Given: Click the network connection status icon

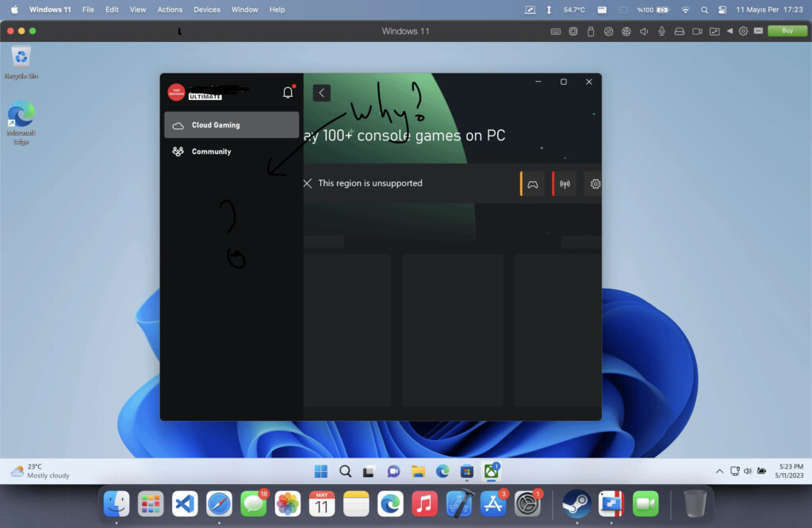Looking at the screenshot, I should pyautogui.click(x=565, y=184).
